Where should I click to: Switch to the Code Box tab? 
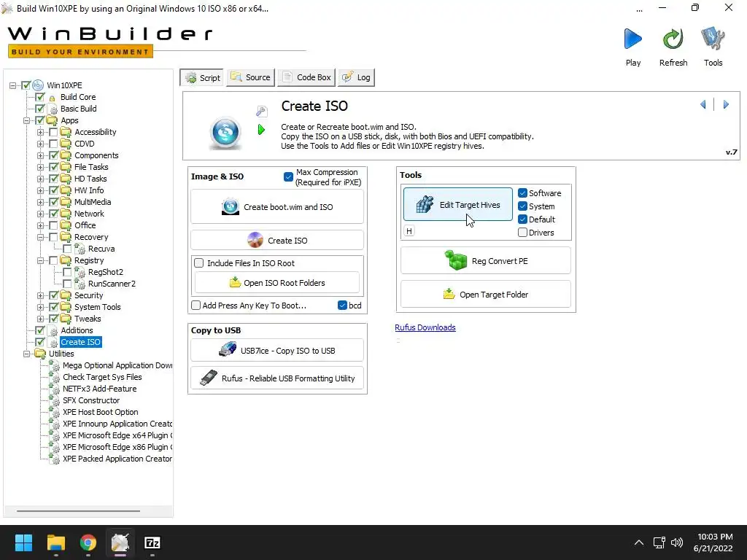(306, 77)
